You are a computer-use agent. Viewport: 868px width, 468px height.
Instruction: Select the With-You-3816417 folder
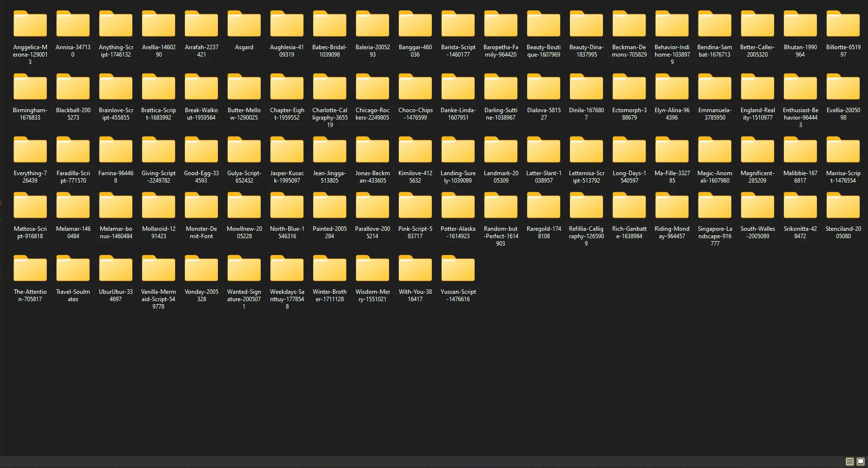coord(415,279)
